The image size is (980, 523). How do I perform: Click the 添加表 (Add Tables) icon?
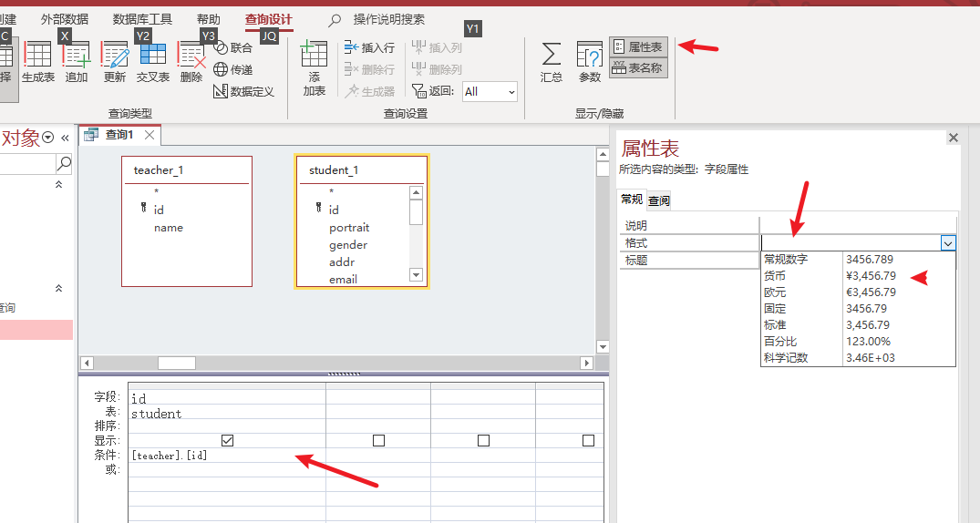[x=315, y=67]
